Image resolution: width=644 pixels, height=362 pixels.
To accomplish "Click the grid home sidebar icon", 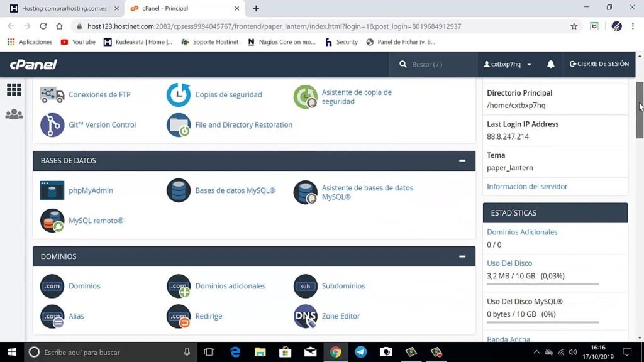I will (14, 90).
